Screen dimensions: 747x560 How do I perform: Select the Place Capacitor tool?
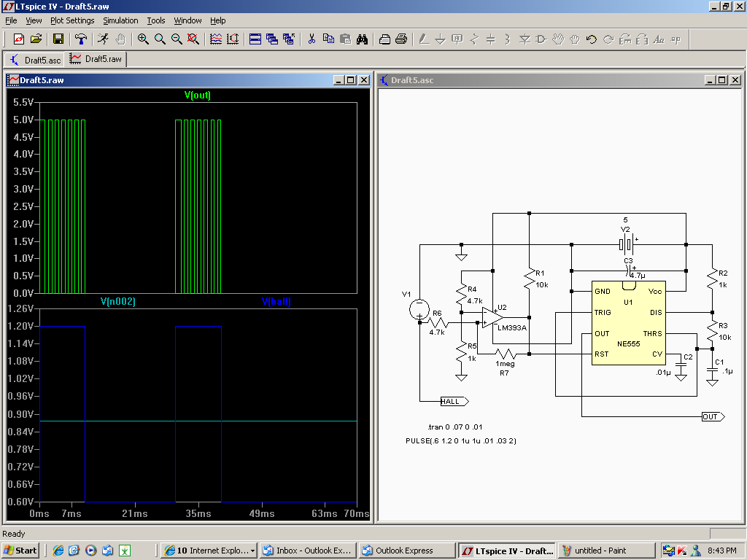tap(491, 39)
